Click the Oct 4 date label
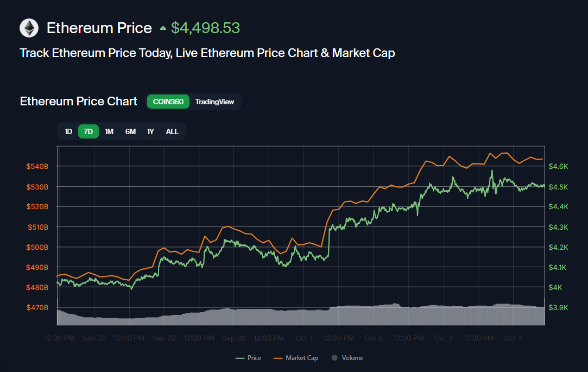Viewport: 588px width, 372px height. click(513, 338)
